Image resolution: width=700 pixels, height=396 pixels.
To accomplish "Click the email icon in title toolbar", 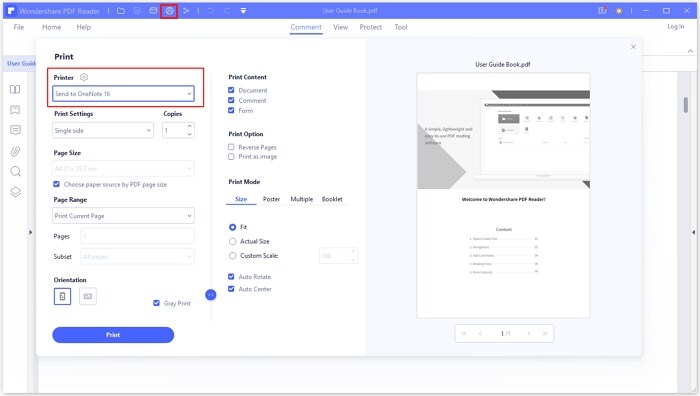I will pyautogui.click(x=153, y=11).
